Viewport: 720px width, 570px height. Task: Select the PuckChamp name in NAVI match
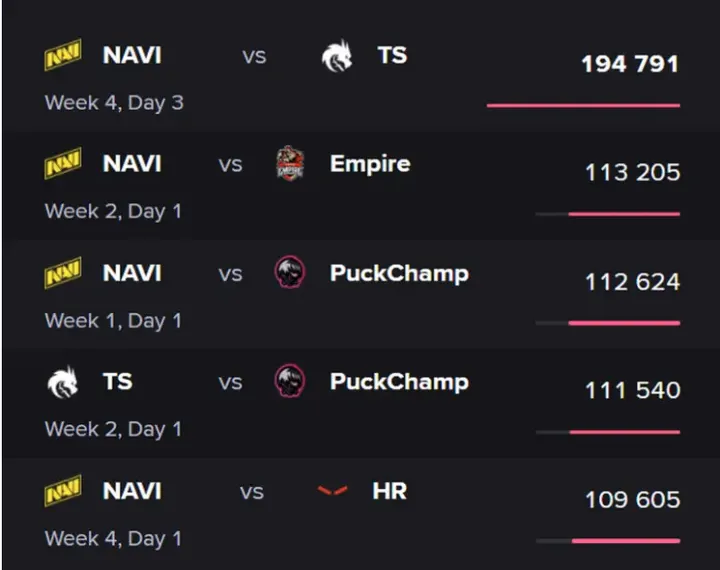pos(399,274)
